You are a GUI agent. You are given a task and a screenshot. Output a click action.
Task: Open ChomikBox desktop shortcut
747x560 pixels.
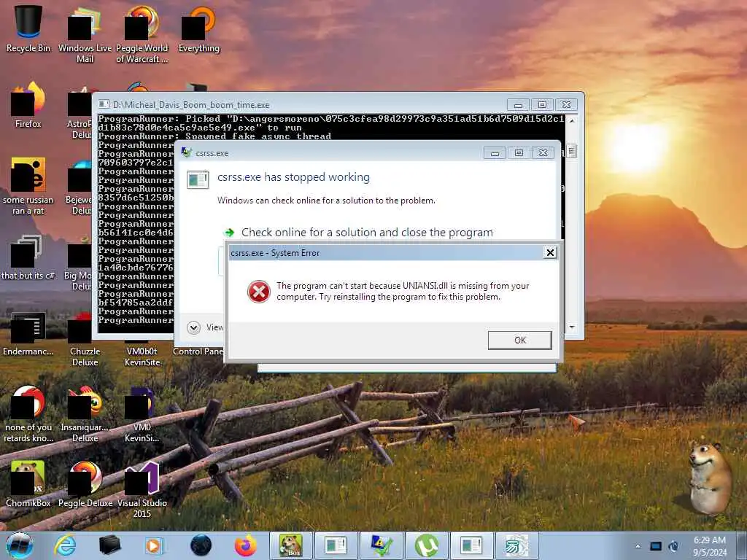click(28, 484)
